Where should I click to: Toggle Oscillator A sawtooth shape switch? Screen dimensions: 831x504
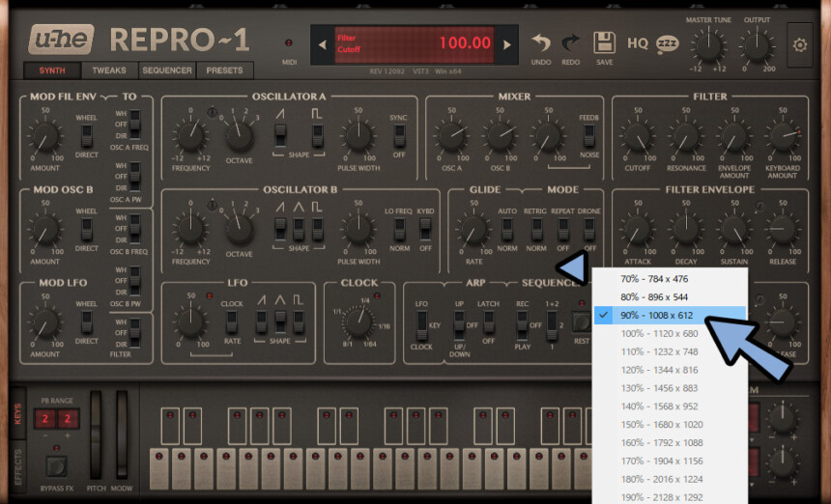click(280, 135)
